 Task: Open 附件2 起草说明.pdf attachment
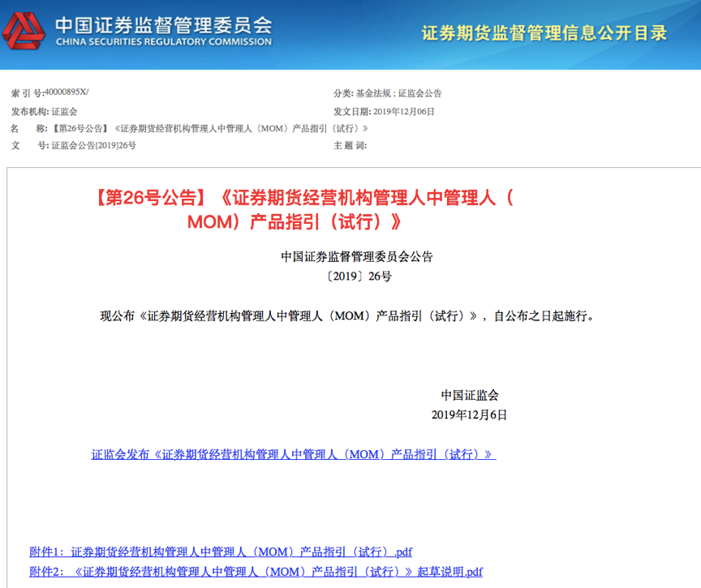point(256,572)
